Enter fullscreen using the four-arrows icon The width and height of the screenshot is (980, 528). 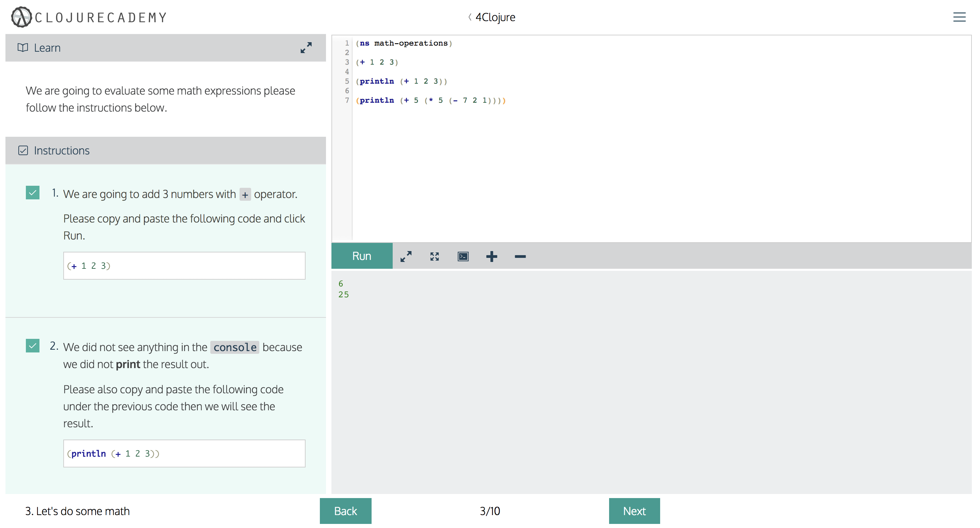(x=435, y=256)
